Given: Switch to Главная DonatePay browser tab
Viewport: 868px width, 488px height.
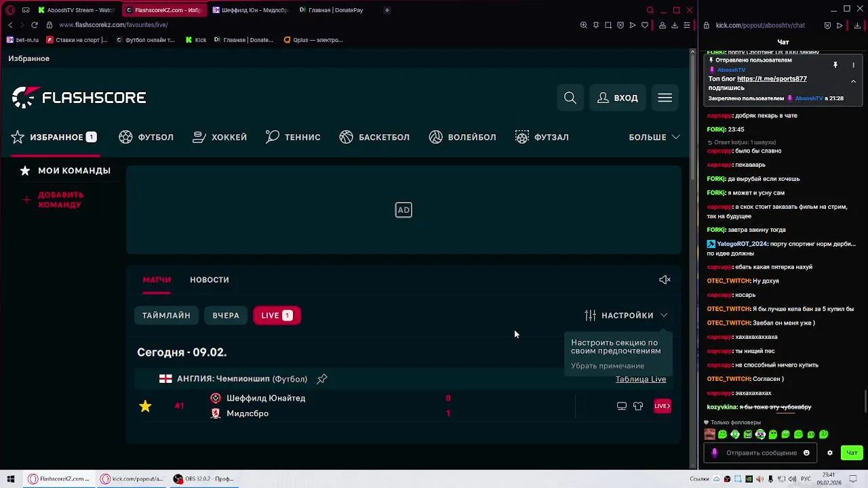Looking at the screenshot, I should [336, 10].
